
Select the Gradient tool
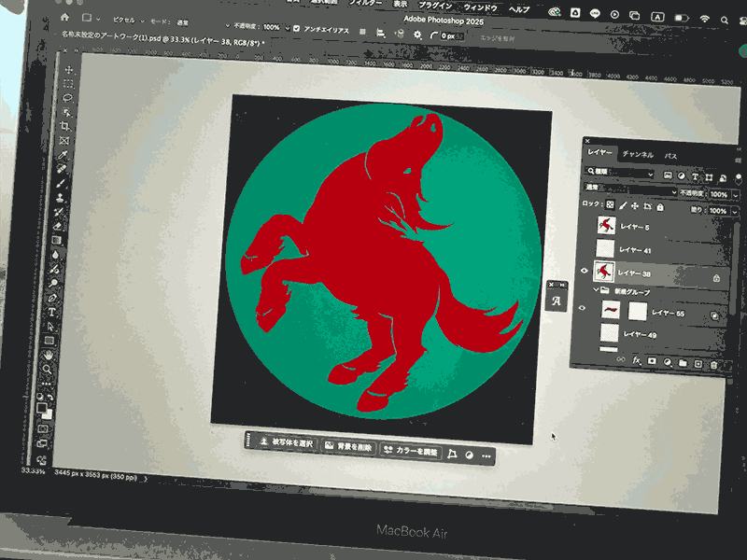(x=57, y=241)
